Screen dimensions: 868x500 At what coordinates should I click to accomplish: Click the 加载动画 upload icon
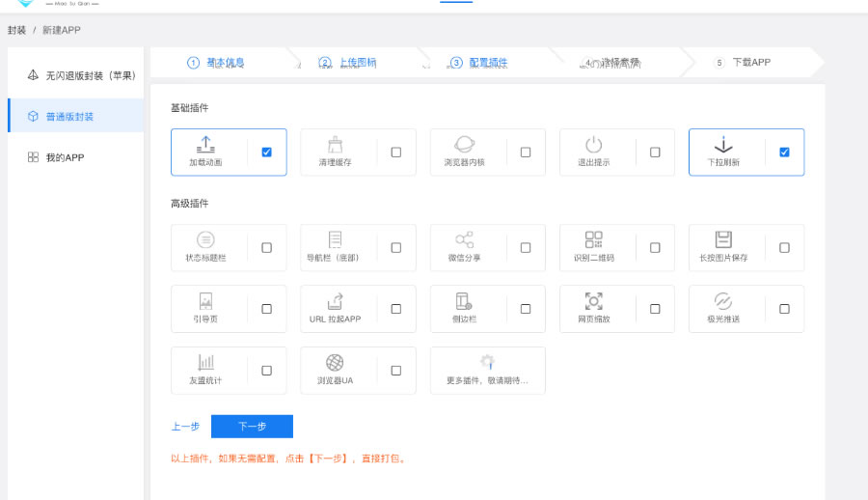click(x=205, y=145)
